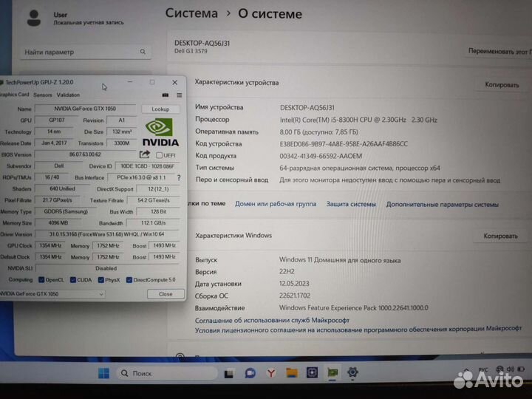This screenshot has height=399, width=532.
Task: Click the РУС language indicator in tray
Action: pos(483,369)
